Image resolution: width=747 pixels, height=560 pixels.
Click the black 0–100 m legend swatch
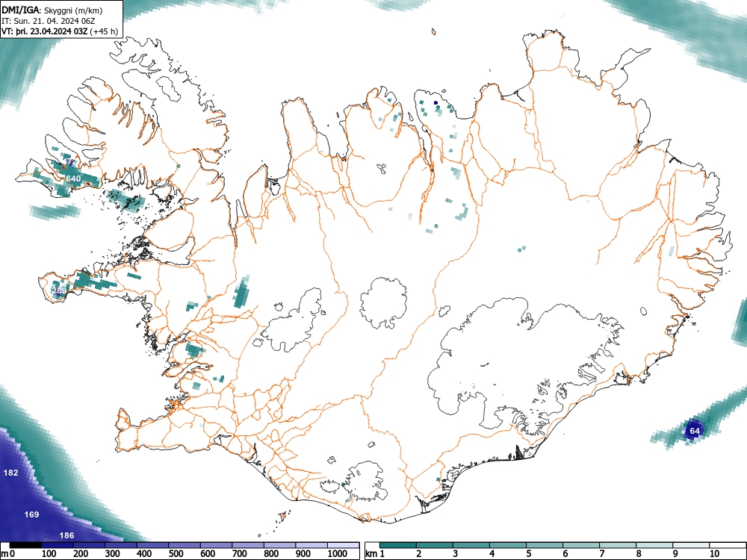point(25,545)
